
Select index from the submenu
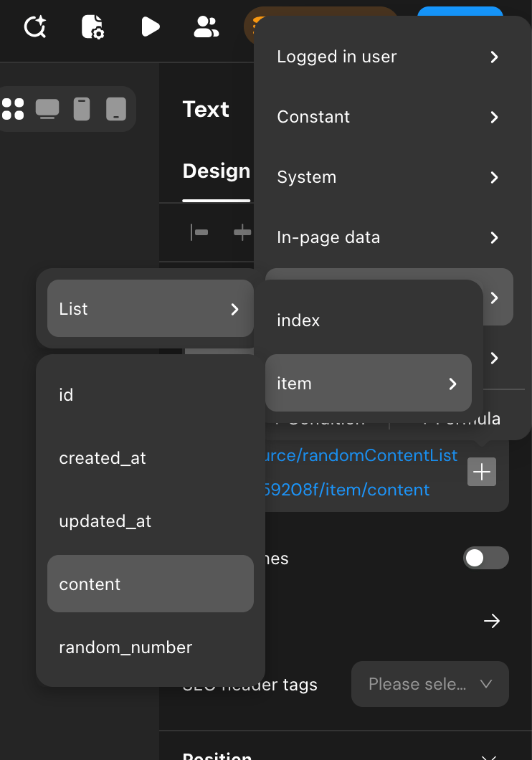(x=298, y=320)
